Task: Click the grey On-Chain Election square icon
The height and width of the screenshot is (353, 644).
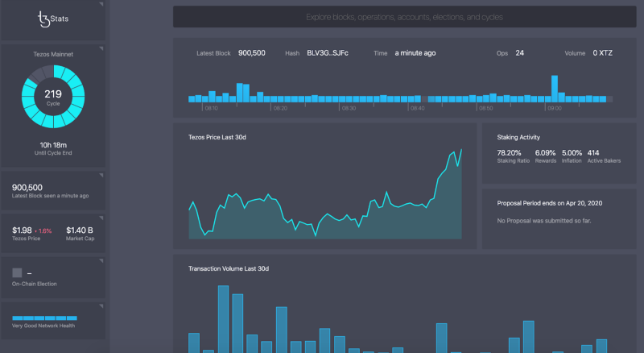Action: 17,272
